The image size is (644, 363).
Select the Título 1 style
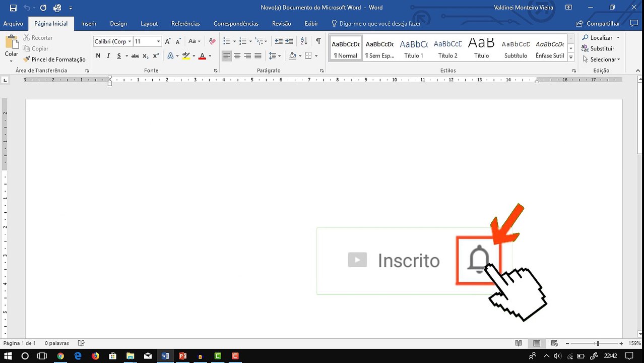coord(414,49)
